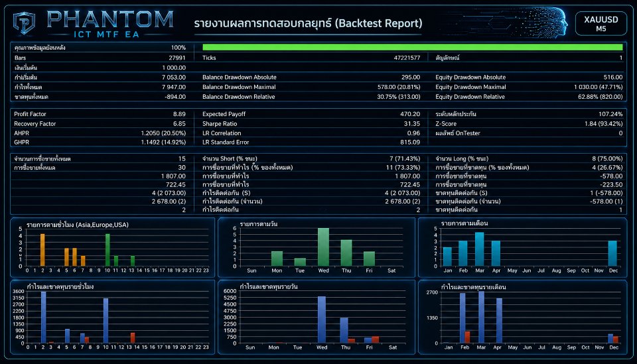
Task: Click the Jan bar in monthly entries chart
Action: (447, 257)
